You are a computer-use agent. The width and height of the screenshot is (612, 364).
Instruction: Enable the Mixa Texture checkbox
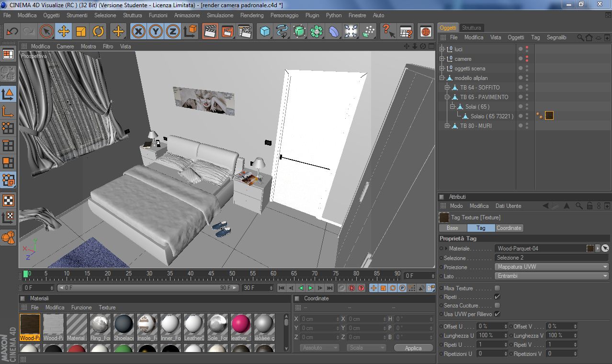coord(497,288)
